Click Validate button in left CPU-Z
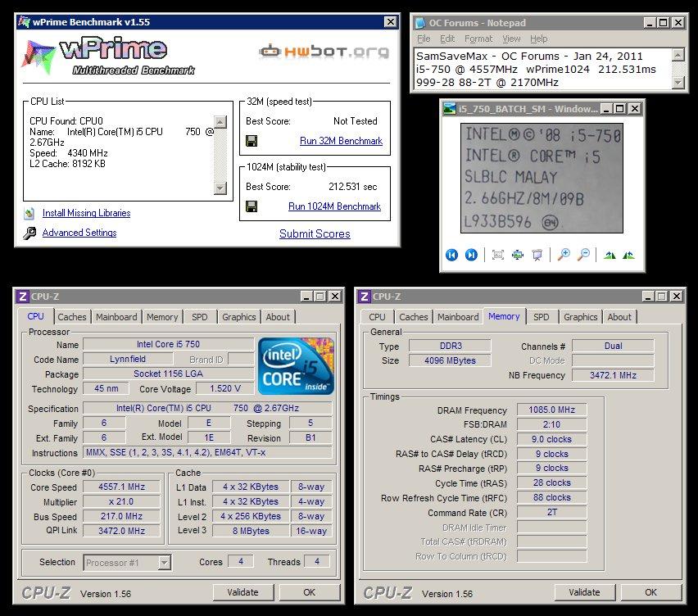This screenshot has width=698, height=616. pyautogui.click(x=242, y=592)
